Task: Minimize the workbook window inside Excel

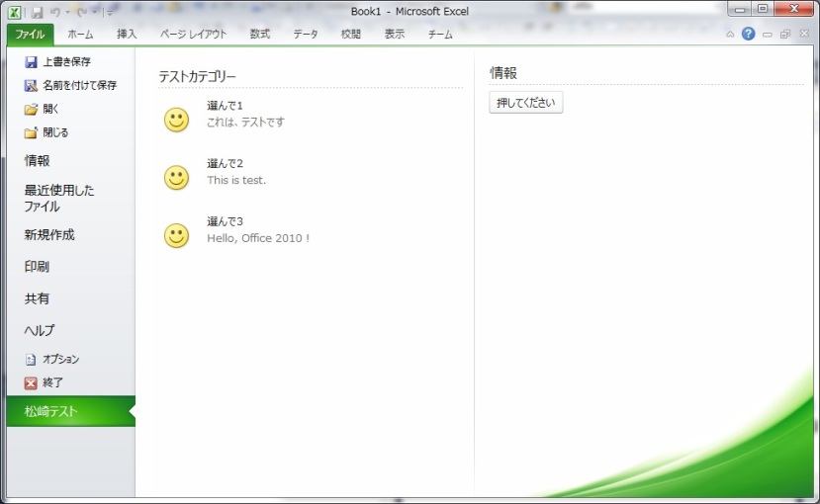Action: tap(768, 35)
